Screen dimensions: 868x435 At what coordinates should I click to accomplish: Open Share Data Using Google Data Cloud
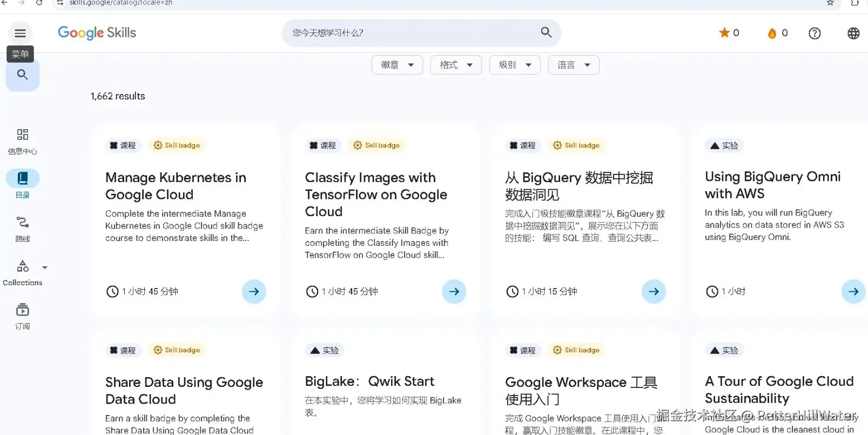click(184, 391)
